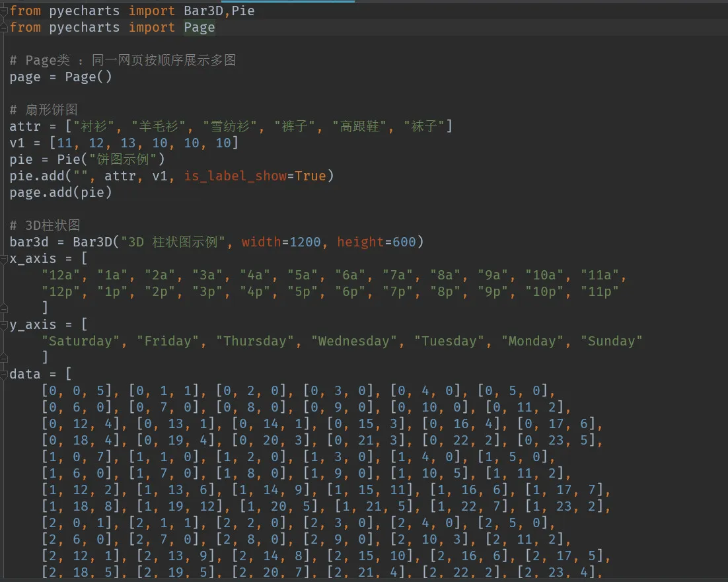Click 'Bar3D,Pie' in the first import line
728x582 pixels.
219,11
